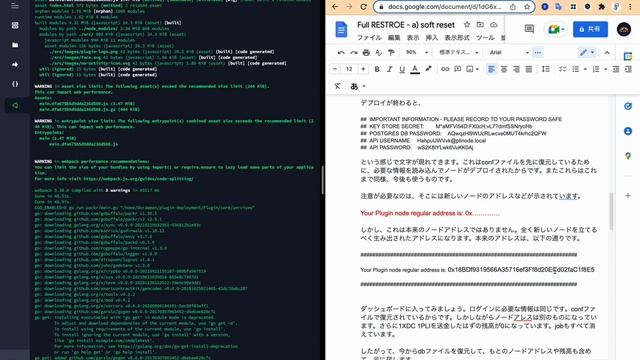Screen dimensions: 640x360
Task: Toggle italic formatting
Action: 389,69
